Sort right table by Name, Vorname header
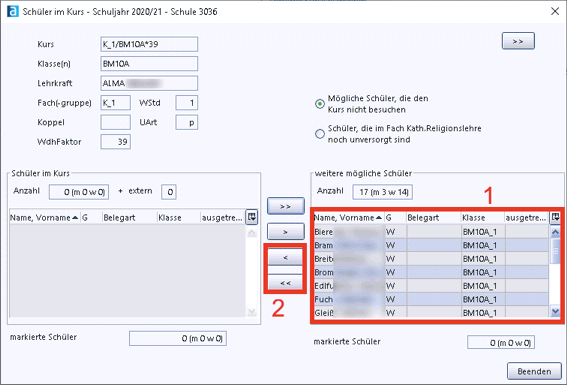The image size is (567, 385). 348,218
